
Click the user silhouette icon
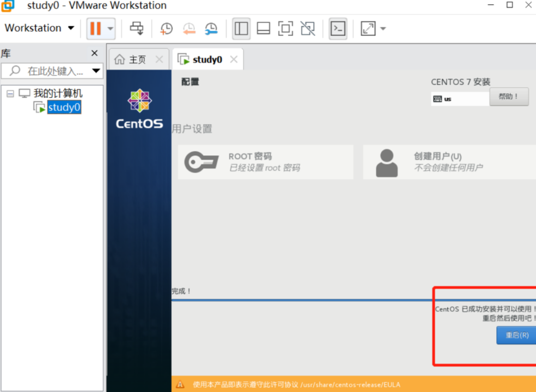pos(387,163)
